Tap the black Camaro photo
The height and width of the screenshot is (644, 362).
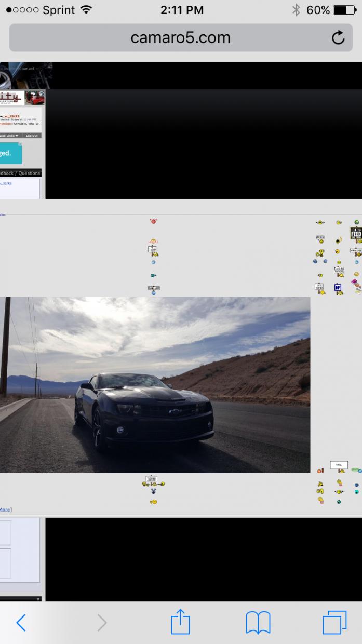coord(155,384)
